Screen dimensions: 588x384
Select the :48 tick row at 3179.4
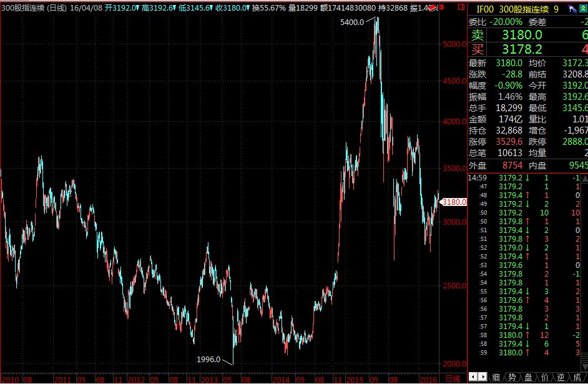(524, 195)
